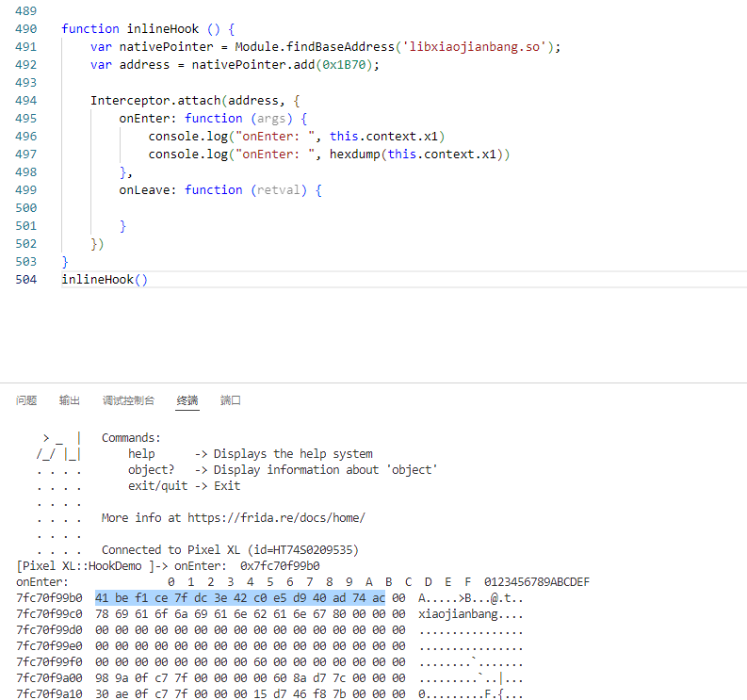Select the 调试控制台 tab
Viewport: 747px width, 700px height.
click(x=128, y=400)
